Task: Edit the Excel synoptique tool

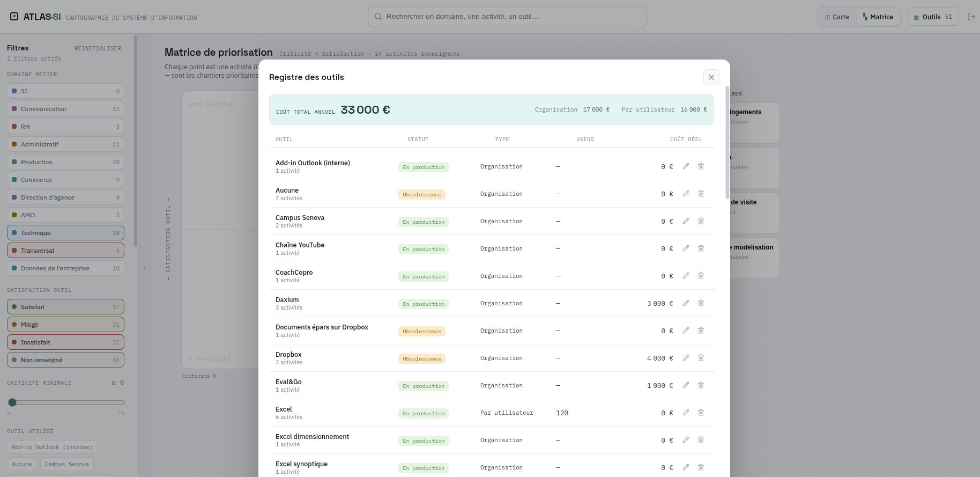Action: (686, 467)
